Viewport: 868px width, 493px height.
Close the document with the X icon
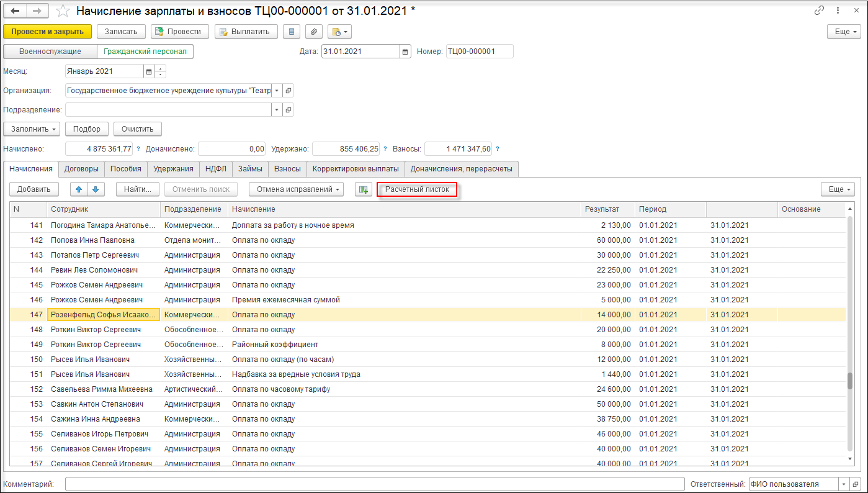coord(856,11)
